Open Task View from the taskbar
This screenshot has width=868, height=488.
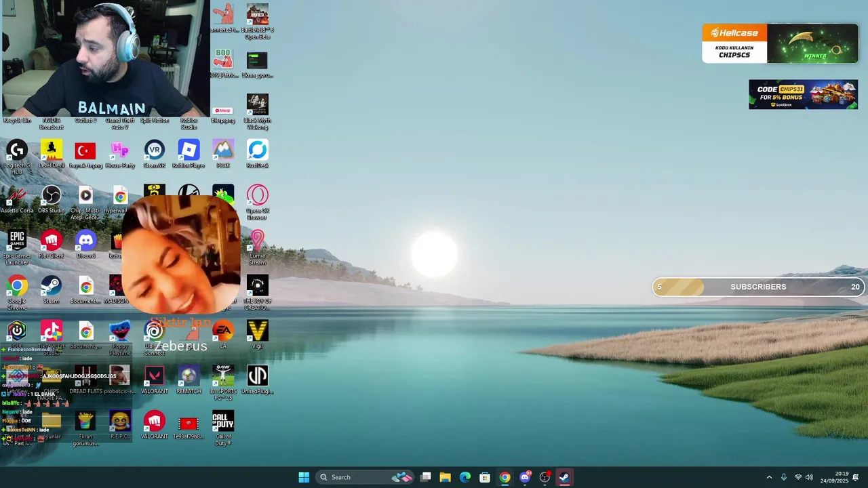pos(425,477)
